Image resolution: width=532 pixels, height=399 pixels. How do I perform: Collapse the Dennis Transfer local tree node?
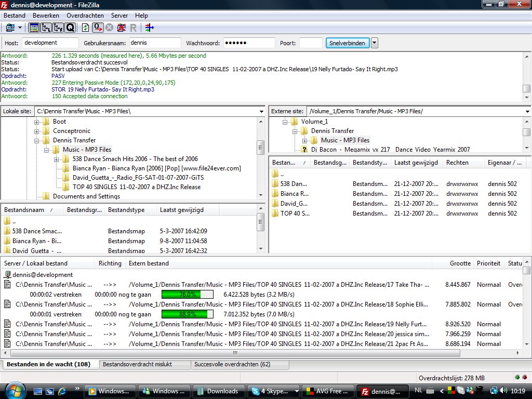(37, 141)
